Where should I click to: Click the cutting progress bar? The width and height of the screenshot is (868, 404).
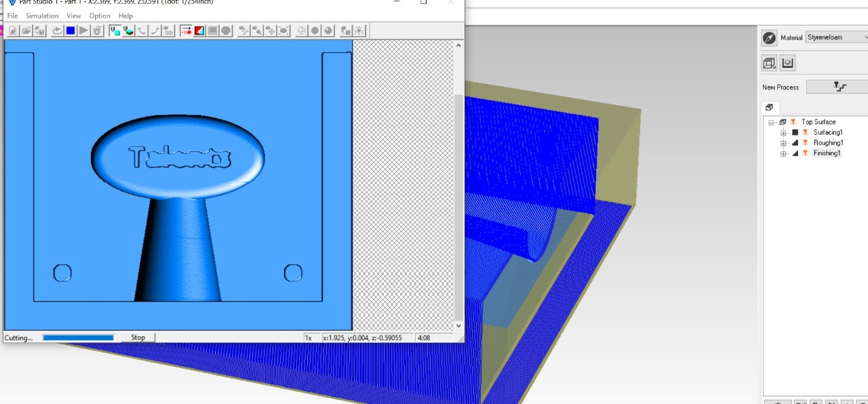click(x=79, y=337)
